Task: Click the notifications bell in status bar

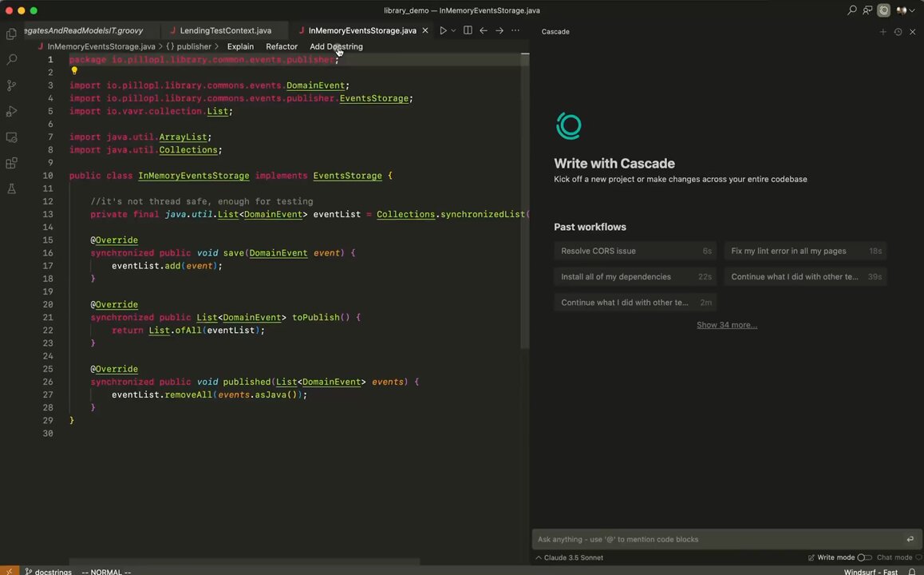Action: tap(912, 572)
